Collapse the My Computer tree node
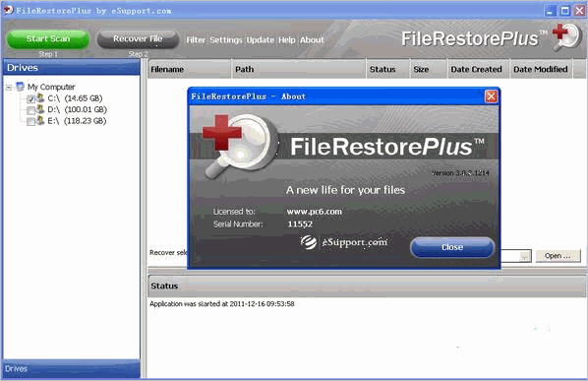The image size is (588, 381). (x=9, y=88)
